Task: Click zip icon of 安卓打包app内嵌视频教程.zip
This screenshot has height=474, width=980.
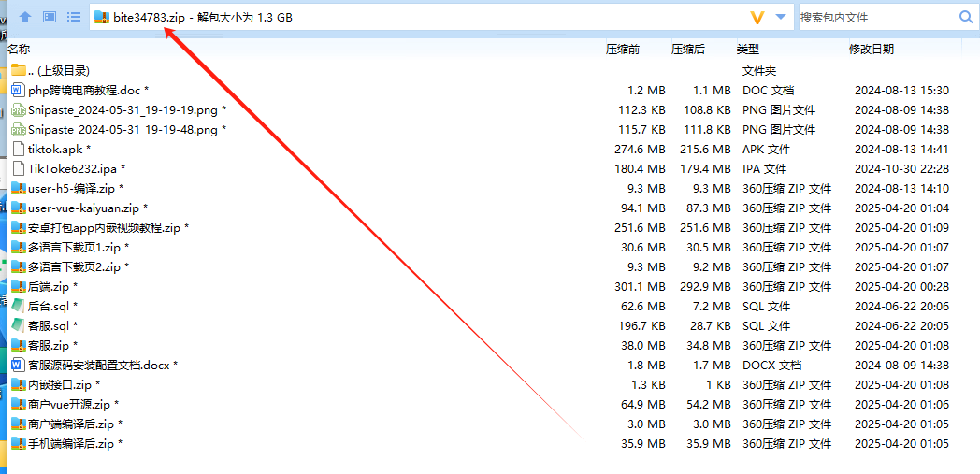Action: pos(18,227)
